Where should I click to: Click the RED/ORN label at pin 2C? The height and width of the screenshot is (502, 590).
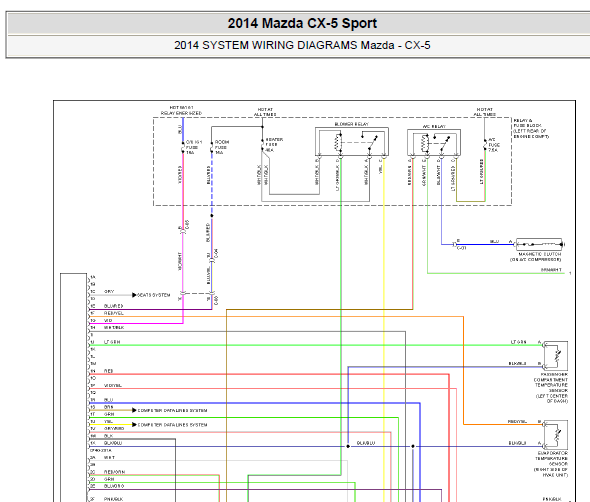coord(114,472)
